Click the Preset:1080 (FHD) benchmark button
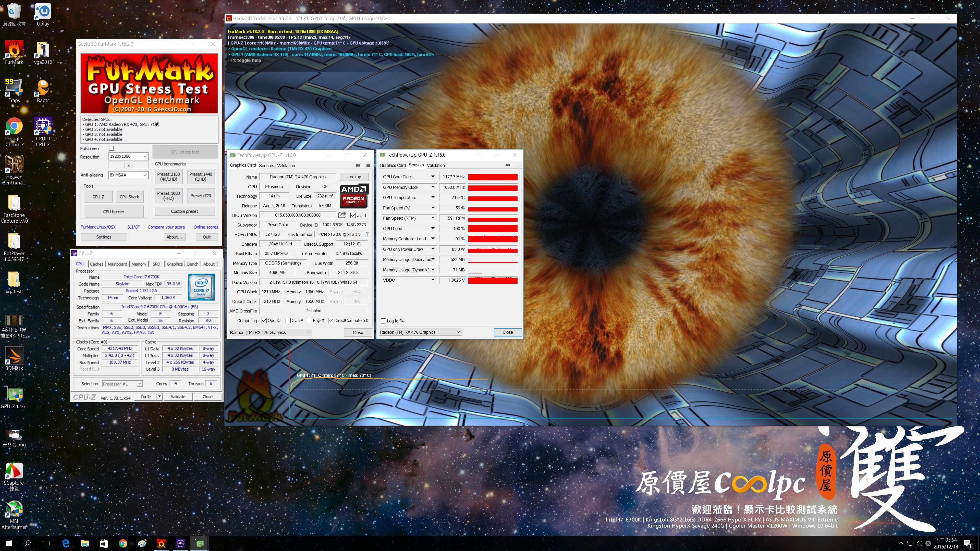 tap(168, 196)
